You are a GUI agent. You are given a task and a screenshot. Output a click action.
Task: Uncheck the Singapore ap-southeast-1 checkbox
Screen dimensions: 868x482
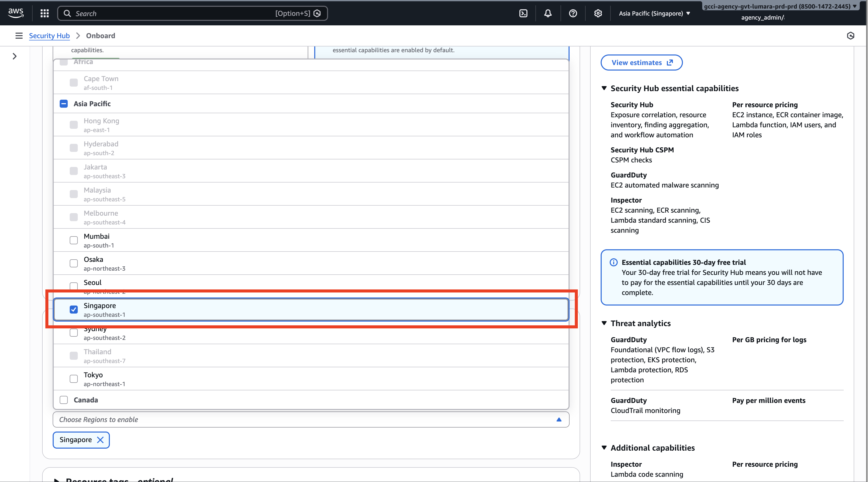point(73,310)
